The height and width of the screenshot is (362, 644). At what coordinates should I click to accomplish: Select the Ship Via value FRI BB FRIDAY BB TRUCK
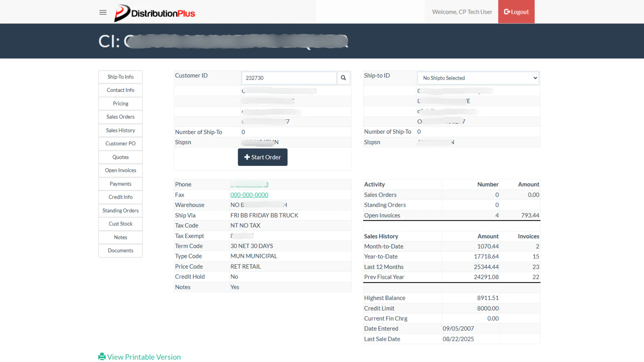coord(264,215)
